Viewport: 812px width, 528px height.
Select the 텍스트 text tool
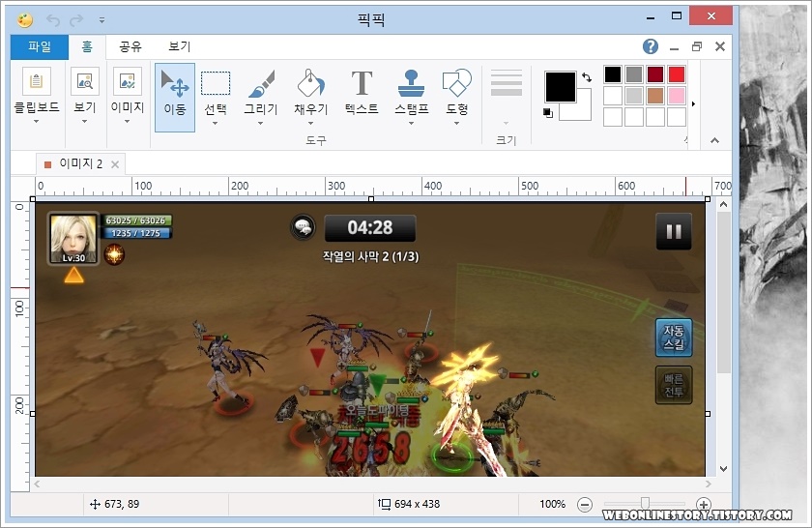point(362,92)
